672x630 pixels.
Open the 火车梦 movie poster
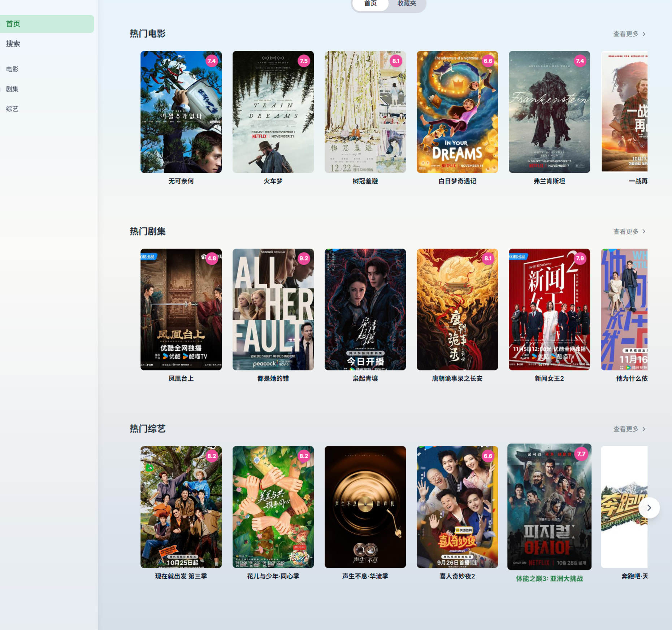[273, 112]
